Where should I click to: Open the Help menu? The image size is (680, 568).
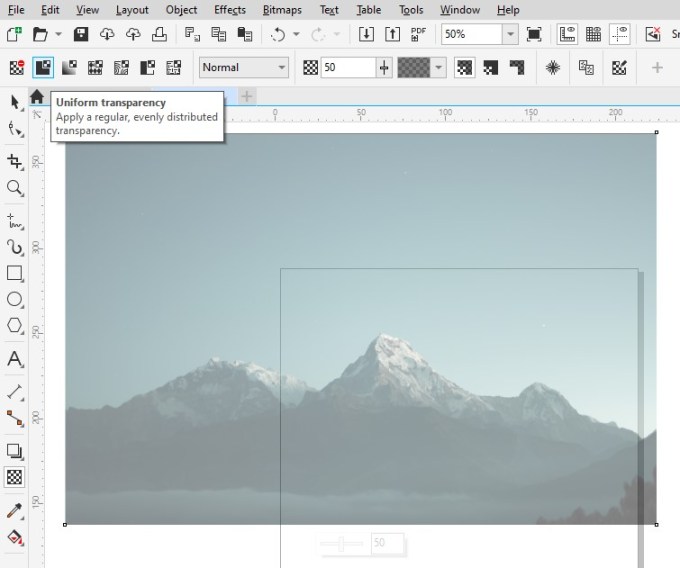coord(508,10)
